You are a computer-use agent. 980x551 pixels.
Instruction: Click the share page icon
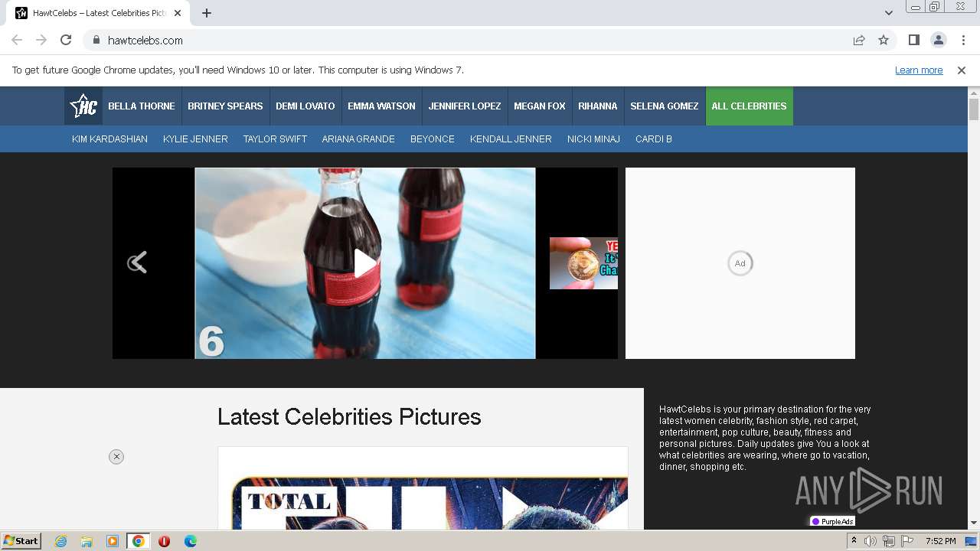tap(859, 40)
